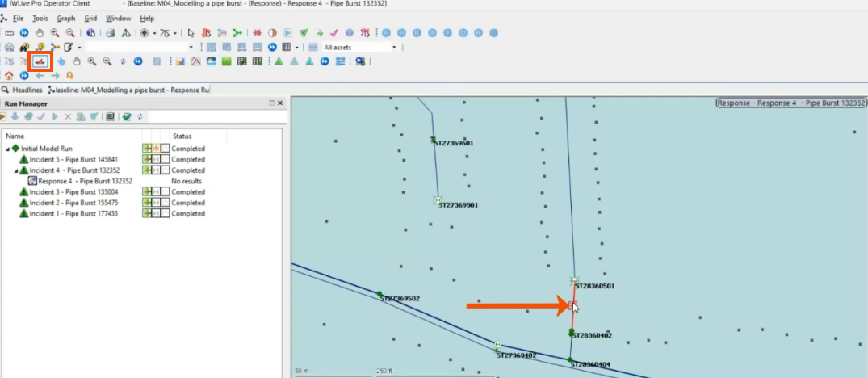Close the Run Manager panel
The width and height of the screenshot is (868, 378).
280,103
